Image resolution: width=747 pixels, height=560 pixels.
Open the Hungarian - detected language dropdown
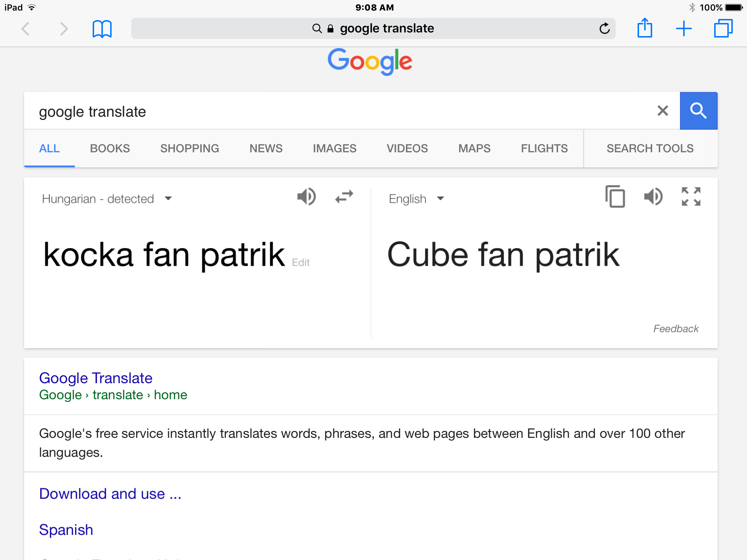107,199
